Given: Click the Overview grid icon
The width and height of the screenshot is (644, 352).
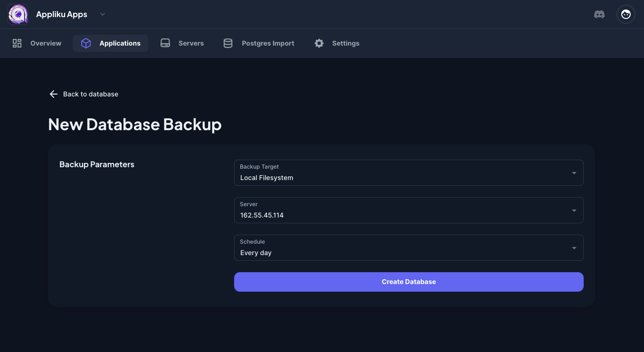Looking at the screenshot, I should tap(17, 43).
